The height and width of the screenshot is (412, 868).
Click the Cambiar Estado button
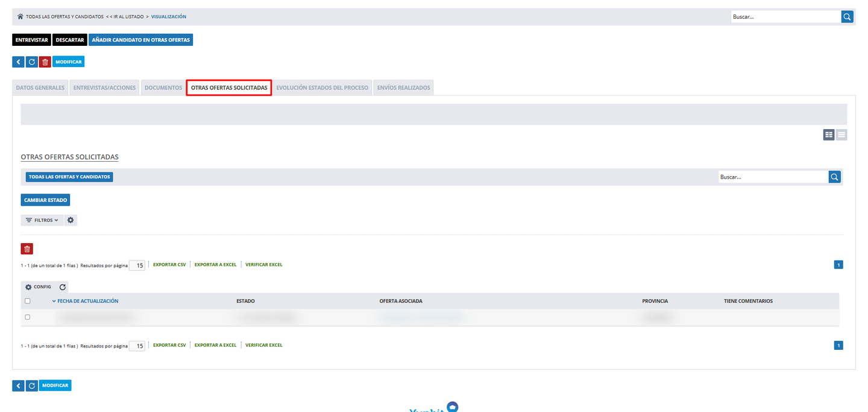click(45, 200)
